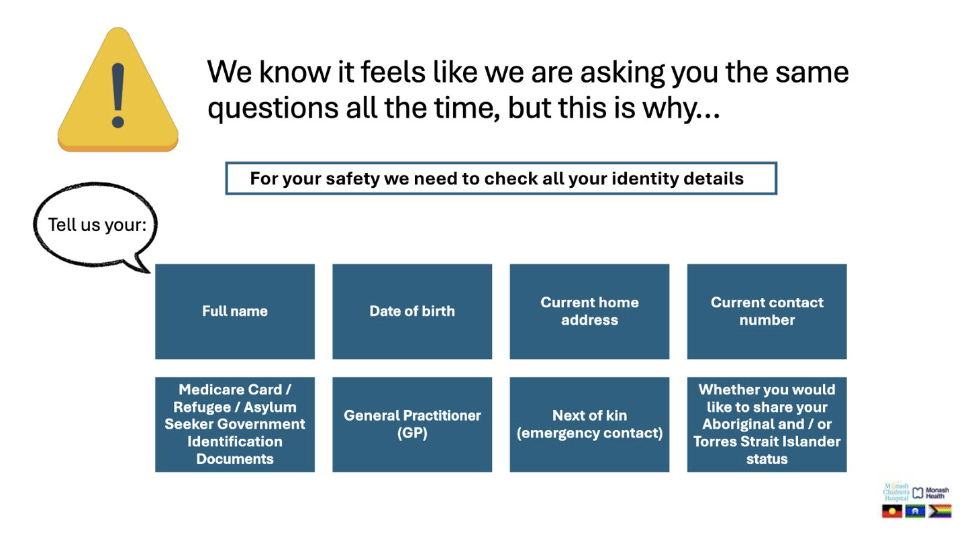Click the General Practitioner (GP) tile
Screen dimensions: 980x534
coord(412,424)
